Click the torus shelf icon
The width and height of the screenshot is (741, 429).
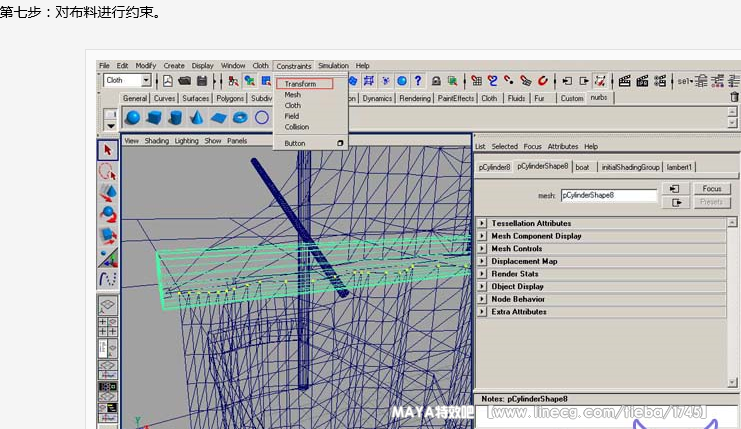point(240,118)
